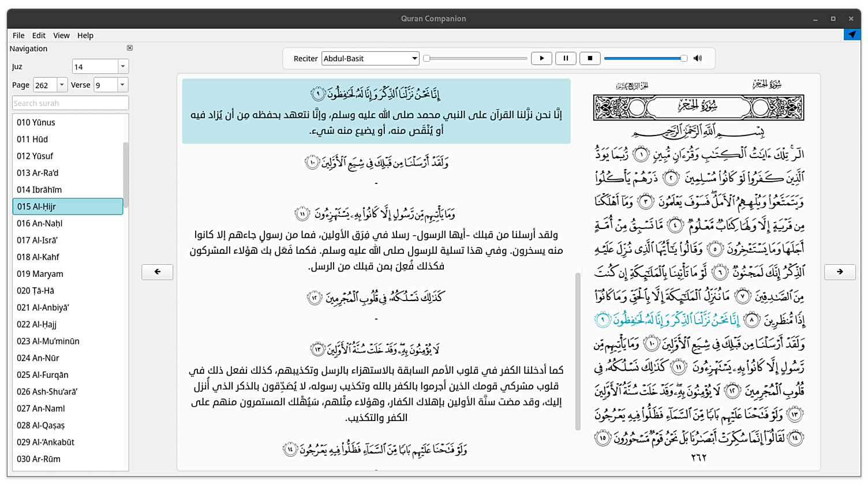868x488 pixels.
Task: Open the Juz selector dropdown
Action: pos(122,66)
